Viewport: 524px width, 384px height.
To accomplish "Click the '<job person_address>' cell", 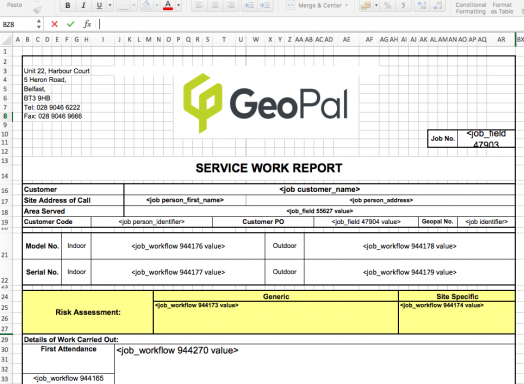I will tap(381, 200).
